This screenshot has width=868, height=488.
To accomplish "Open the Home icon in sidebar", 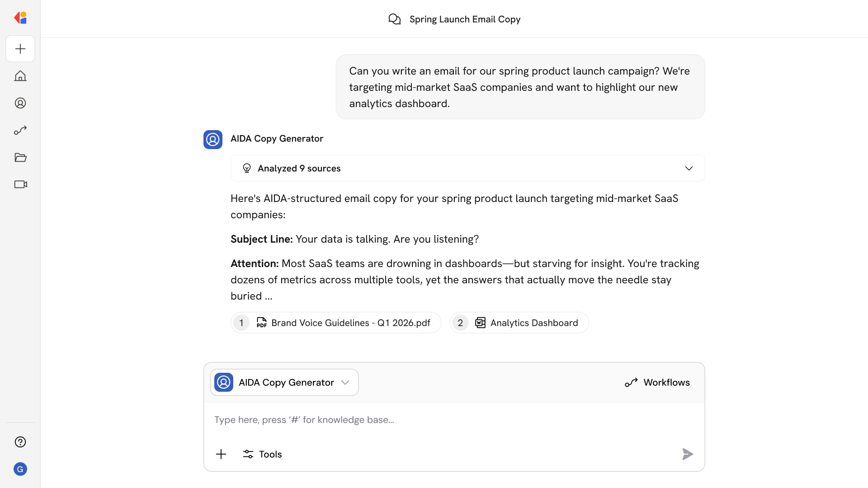I will pyautogui.click(x=20, y=76).
